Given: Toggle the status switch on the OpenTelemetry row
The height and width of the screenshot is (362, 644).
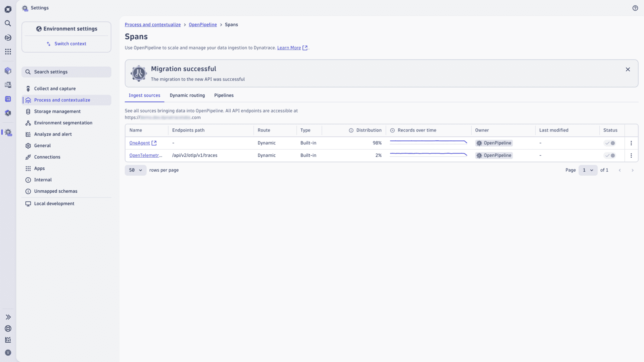Looking at the screenshot, I should click(x=610, y=155).
